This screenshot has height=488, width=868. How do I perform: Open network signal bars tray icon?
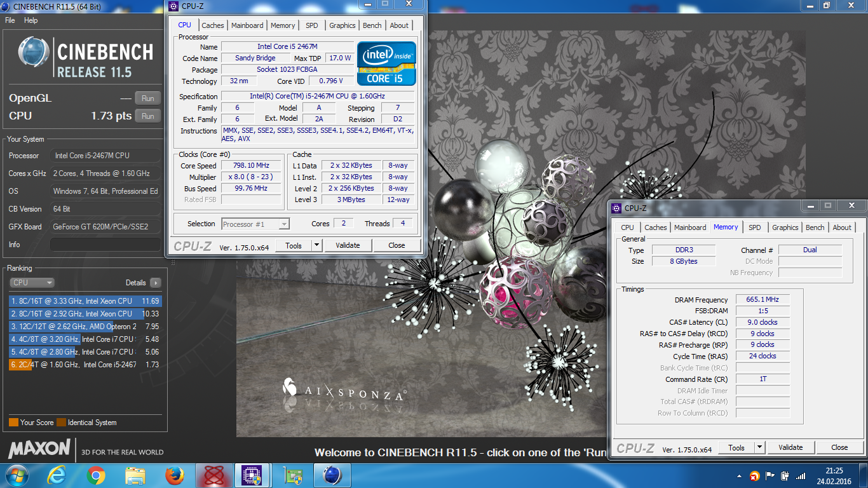pos(801,476)
